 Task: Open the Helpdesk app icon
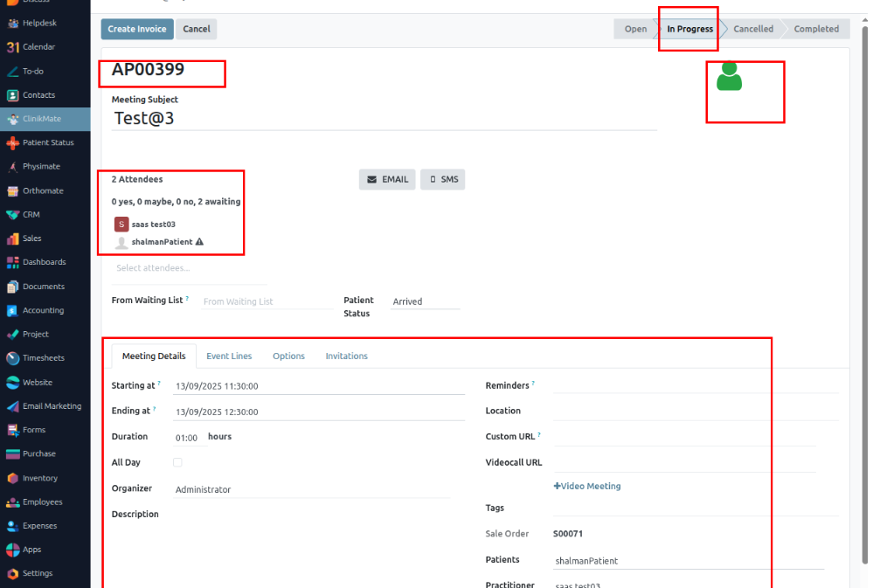[12, 23]
